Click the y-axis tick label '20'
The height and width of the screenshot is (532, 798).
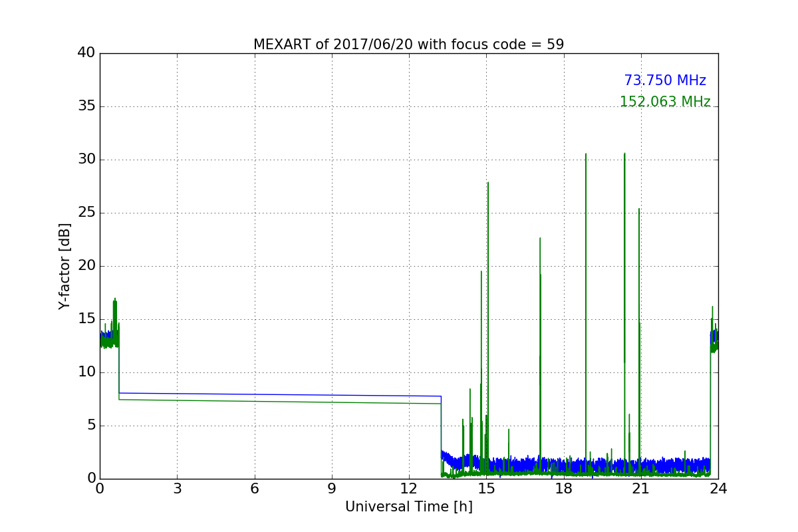86,266
